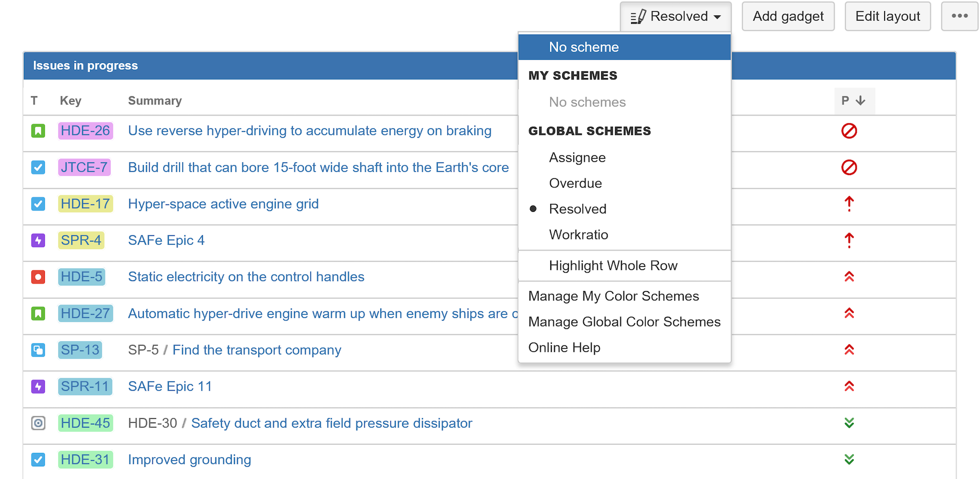
Task: Click the Add gadget button
Action: (788, 16)
